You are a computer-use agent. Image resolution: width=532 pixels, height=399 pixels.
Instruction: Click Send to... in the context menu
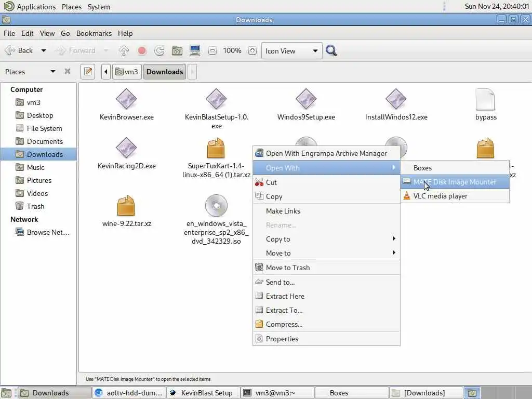pyautogui.click(x=326, y=282)
